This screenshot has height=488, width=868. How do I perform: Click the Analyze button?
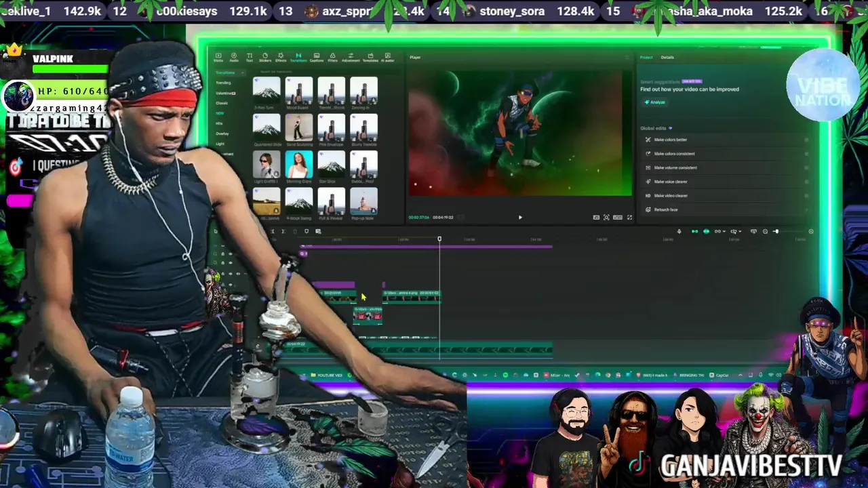pyautogui.click(x=655, y=102)
